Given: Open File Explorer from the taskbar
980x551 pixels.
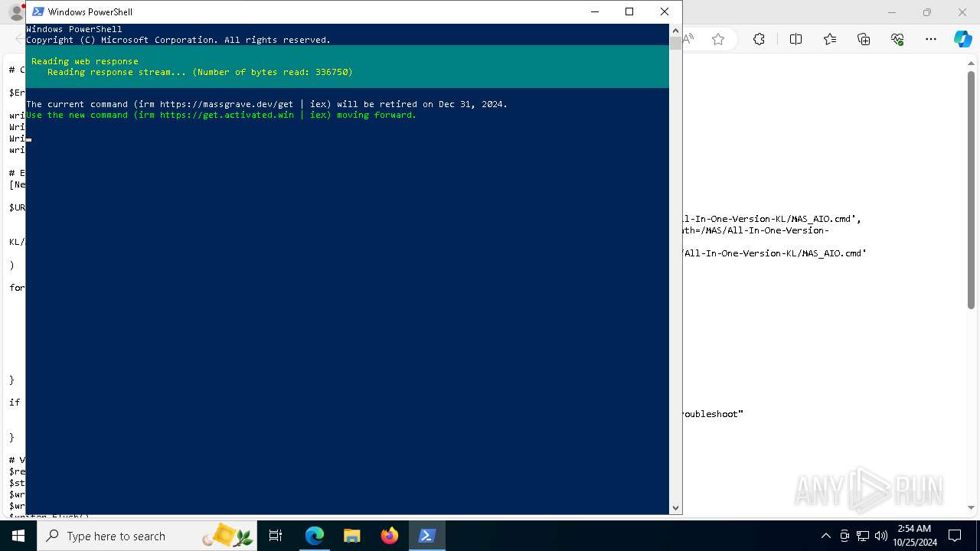Looking at the screenshot, I should point(351,536).
